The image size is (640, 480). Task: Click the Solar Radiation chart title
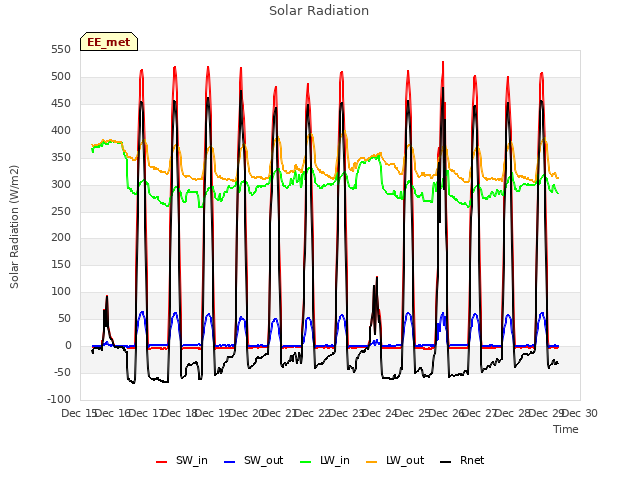click(319, 11)
